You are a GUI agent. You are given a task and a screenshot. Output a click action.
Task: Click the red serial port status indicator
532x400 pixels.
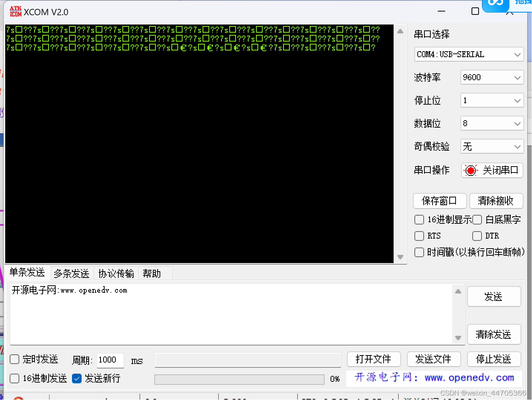(470, 170)
